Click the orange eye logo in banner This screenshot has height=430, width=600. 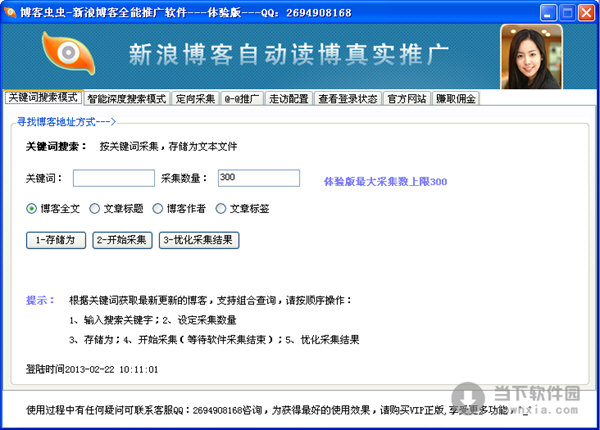click(68, 53)
